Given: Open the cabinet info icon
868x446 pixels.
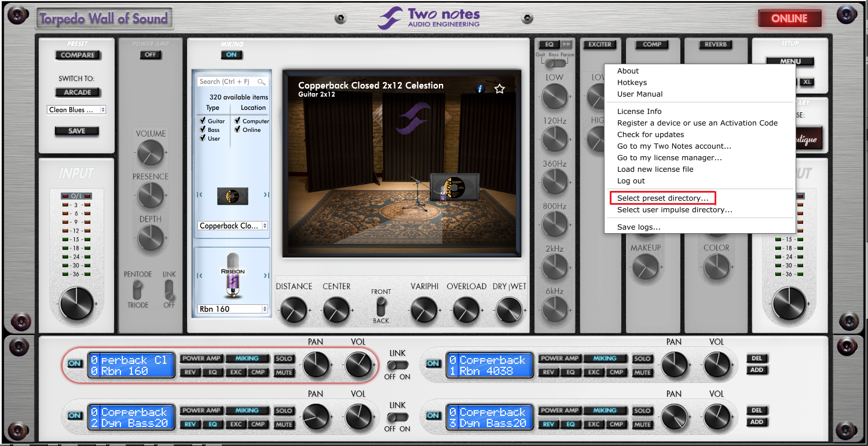Looking at the screenshot, I should (479, 89).
